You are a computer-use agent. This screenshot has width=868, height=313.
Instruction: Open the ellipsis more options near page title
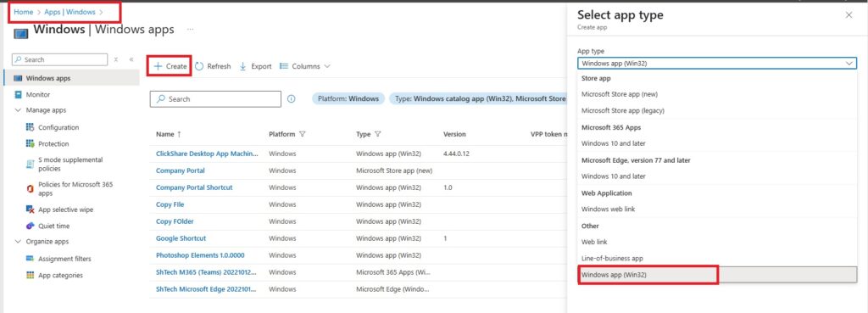tap(191, 29)
